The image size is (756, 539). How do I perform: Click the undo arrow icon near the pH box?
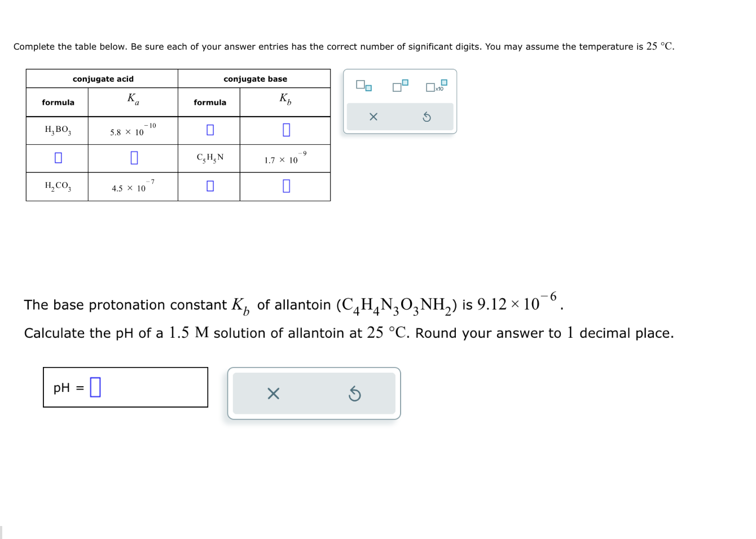click(x=355, y=394)
